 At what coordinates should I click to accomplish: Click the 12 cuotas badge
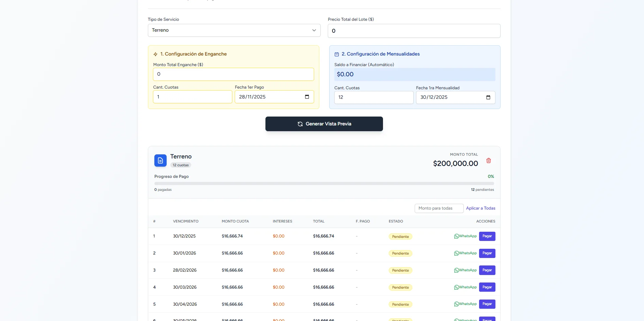[x=181, y=165]
